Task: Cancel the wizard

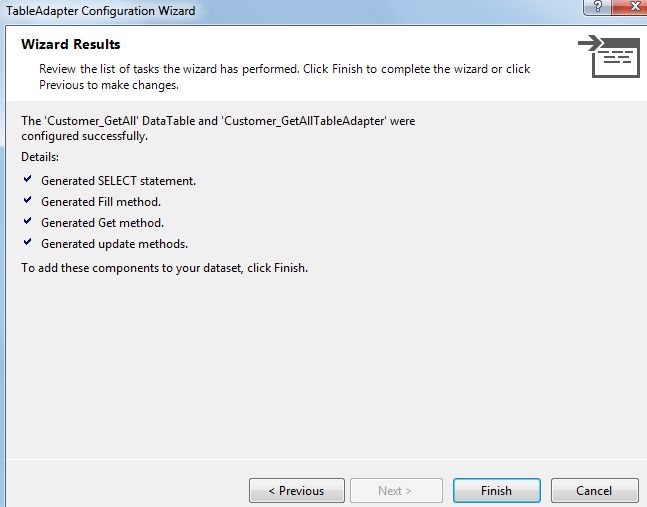Action: click(594, 491)
